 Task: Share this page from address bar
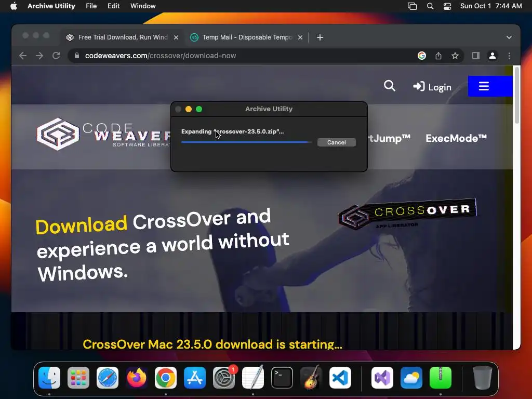(x=438, y=56)
